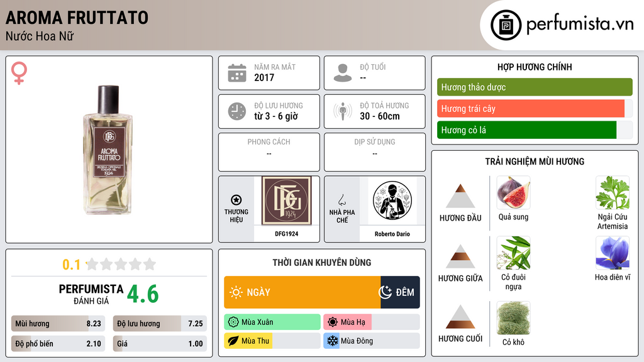Image resolution: width=644 pixels, height=362 pixels.
Task: Click the Hương đầu pyramid icon
Action: point(460,196)
